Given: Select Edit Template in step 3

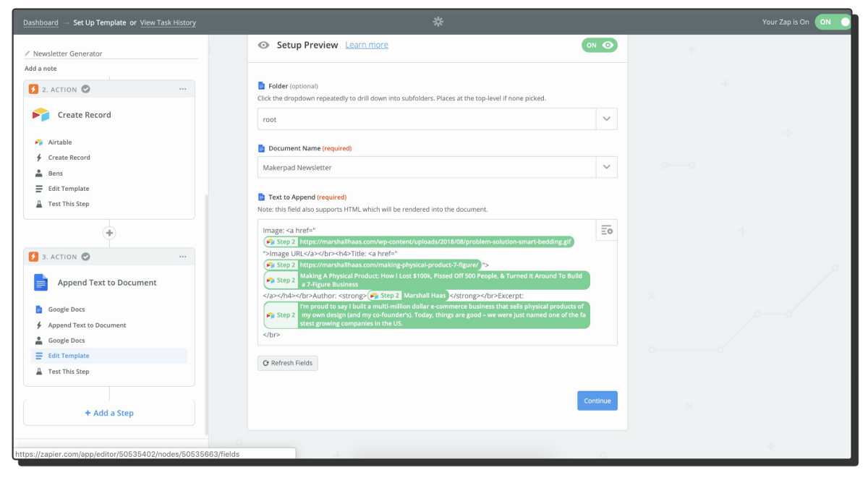Looking at the screenshot, I should point(109,356).
